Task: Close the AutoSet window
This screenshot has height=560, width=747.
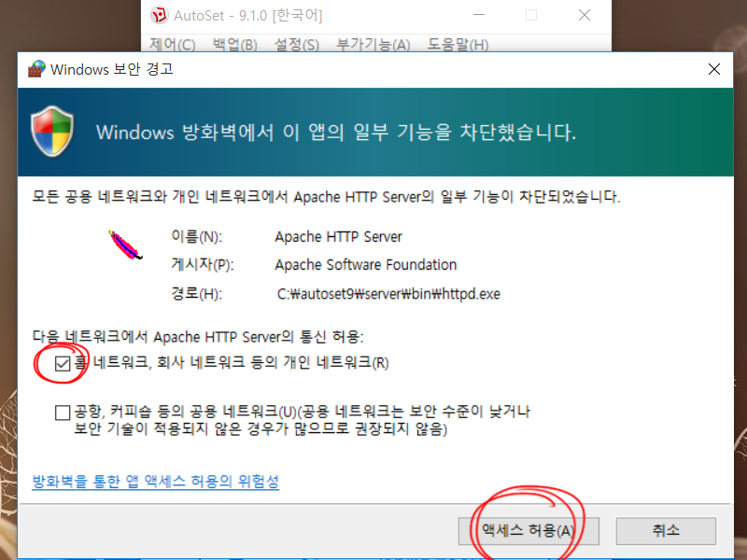Action: [585, 15]
